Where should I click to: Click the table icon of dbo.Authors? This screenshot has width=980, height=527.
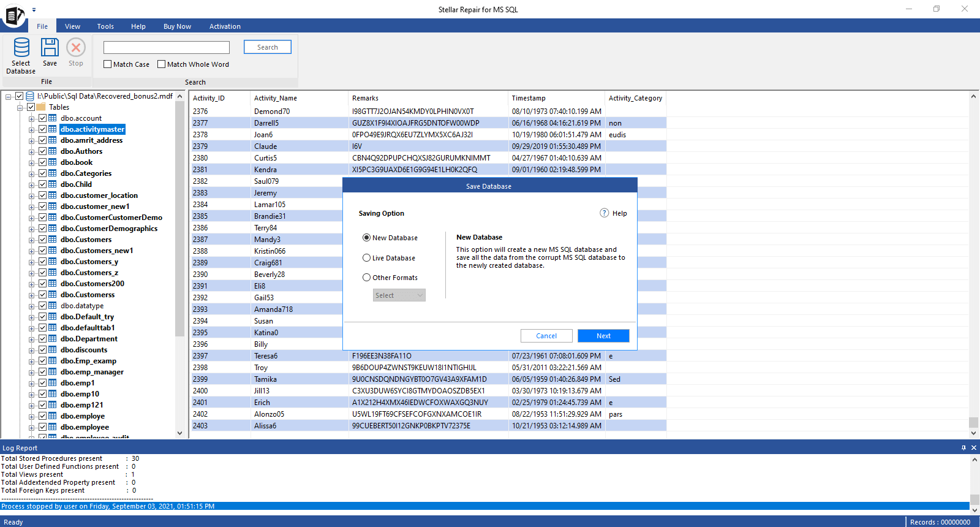[x=53, y=151]
